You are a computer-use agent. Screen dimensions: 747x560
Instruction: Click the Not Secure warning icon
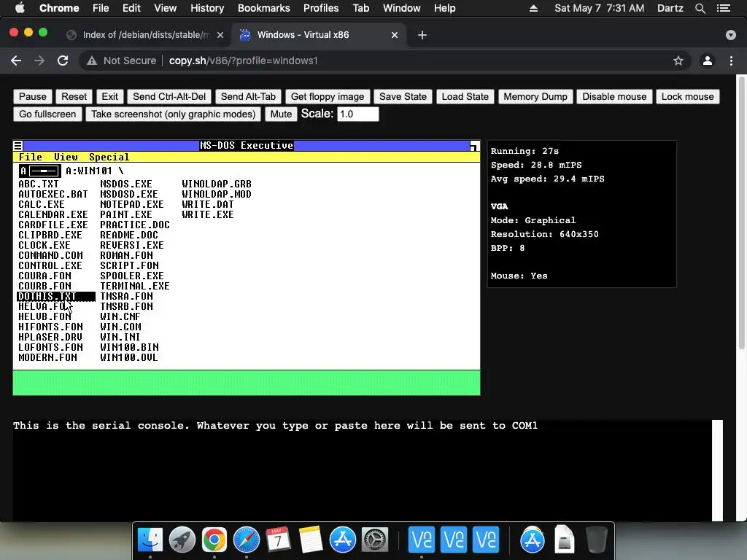[x=92, y=61]
